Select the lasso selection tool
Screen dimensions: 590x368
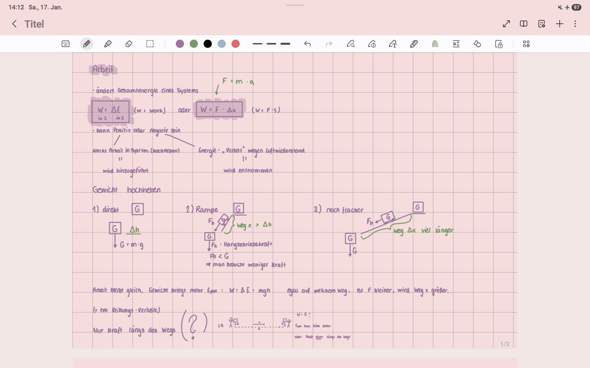(x=150, y=44)
